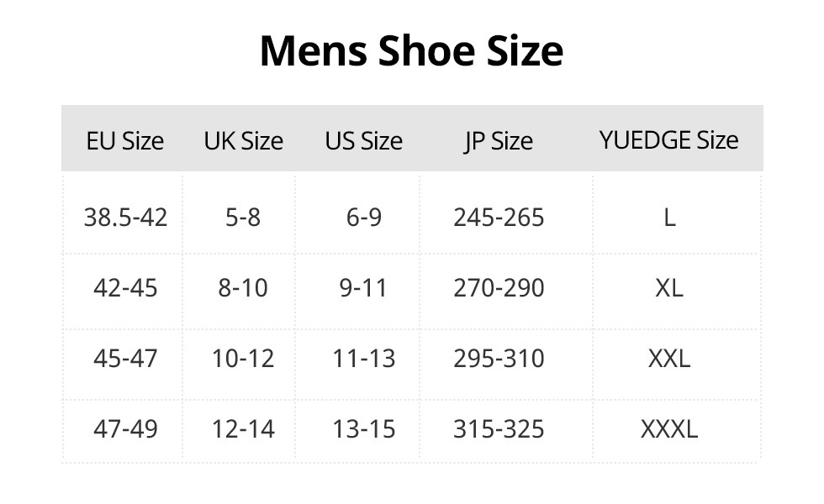Select the UK size 10-12 cell
The width and height of the screenshot is (824, 504).
point(243,359)
